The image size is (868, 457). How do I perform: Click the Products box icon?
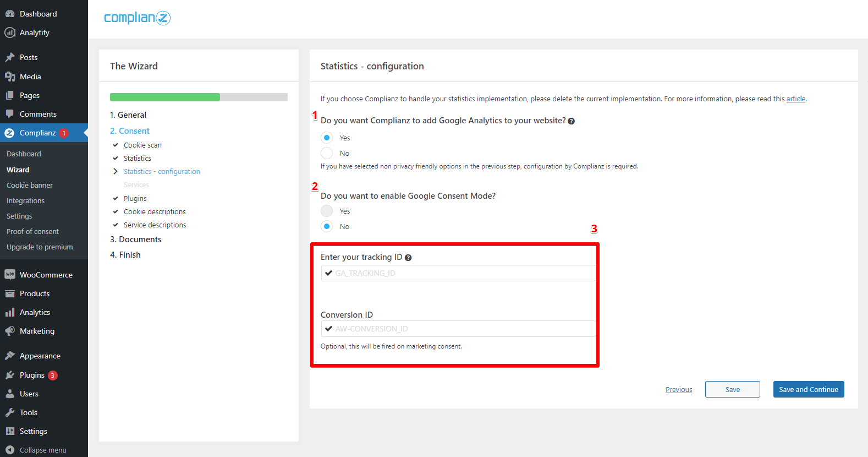pos(10,293)
